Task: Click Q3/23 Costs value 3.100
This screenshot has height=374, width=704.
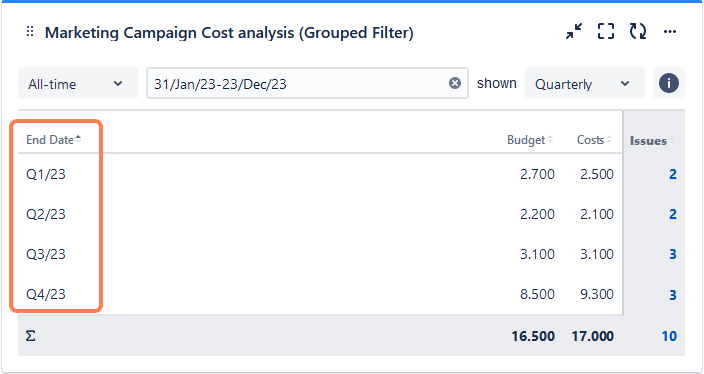Action: [x=597, y=254]
